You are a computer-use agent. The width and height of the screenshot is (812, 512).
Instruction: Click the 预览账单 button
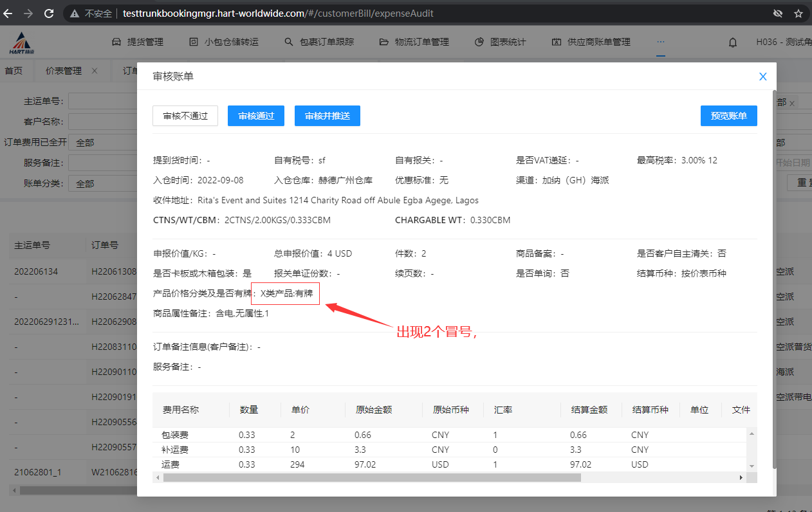(728, 116)
